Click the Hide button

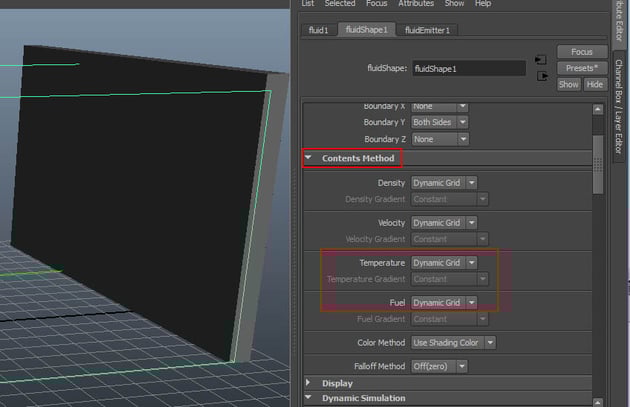tap(595, 85)
